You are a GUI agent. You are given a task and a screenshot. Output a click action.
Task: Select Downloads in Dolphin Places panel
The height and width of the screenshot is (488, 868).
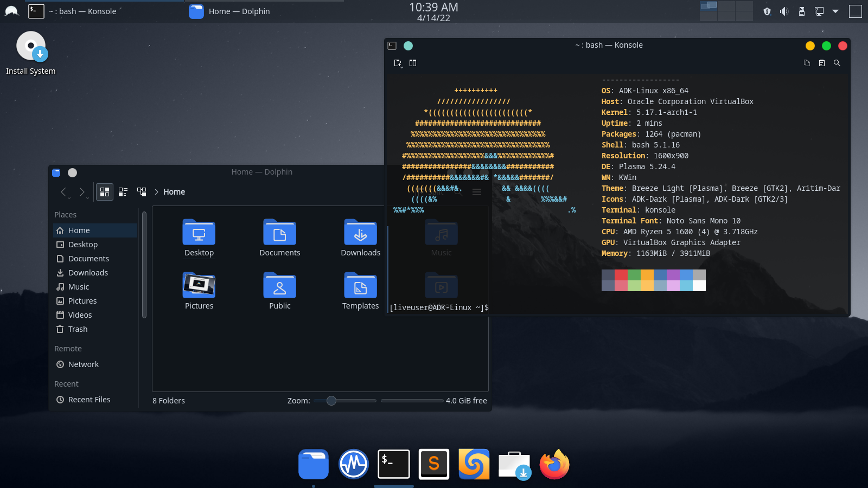click(95, 273)
